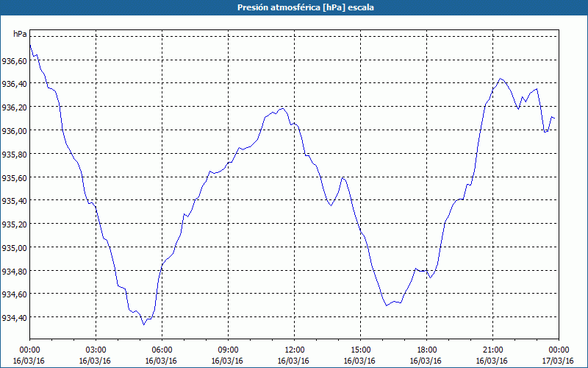Select the 935,20 y-axis value
The image size is (588, 368).
(14, 224)
